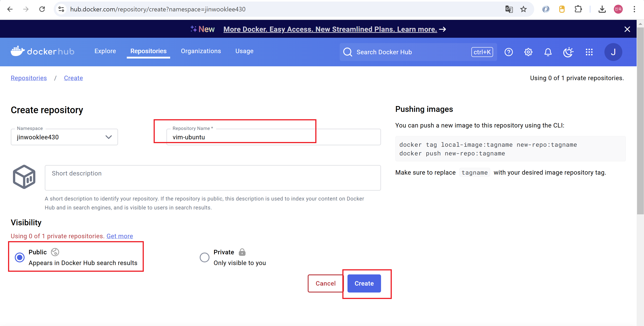The width and height of the screenshot is (644, 326).
Task: Switch to the Explore tab
Action: [x=105, y=51]
